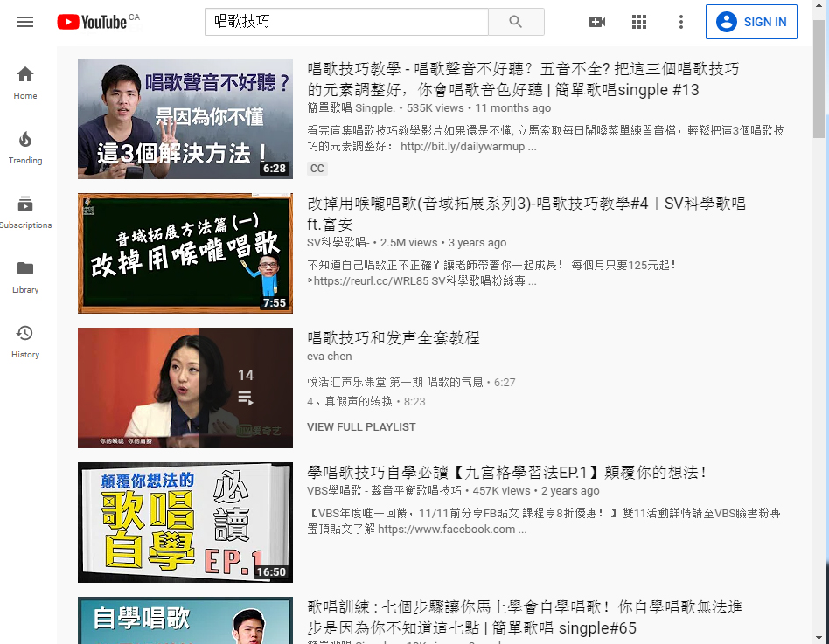Open Library in sidebar
This screenshot has height=644, width=829.
tap(25, 277)
